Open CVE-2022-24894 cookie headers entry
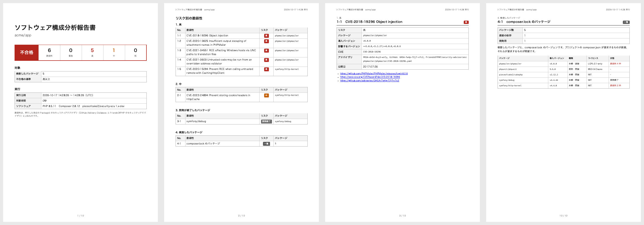Viewport: 644px width, 225px height. tap(218, 97)
